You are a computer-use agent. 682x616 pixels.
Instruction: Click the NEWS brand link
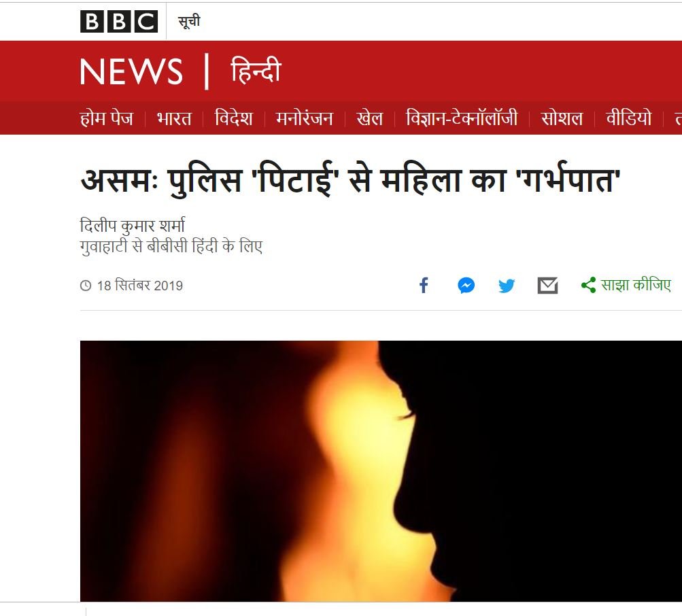point(131,72)
